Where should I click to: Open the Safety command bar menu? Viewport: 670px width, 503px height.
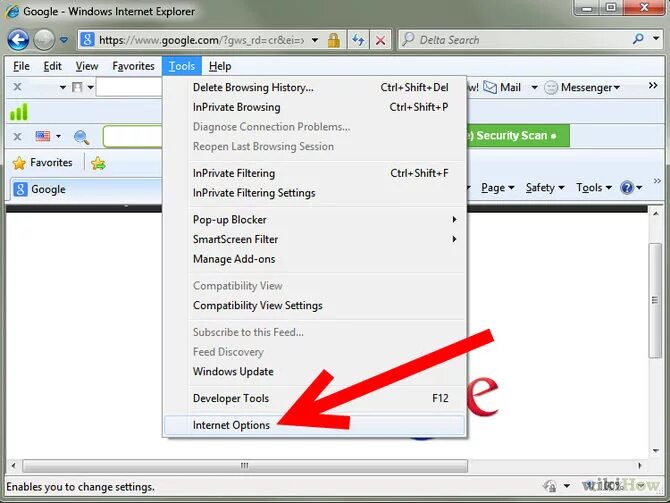[x=545, y=188]
